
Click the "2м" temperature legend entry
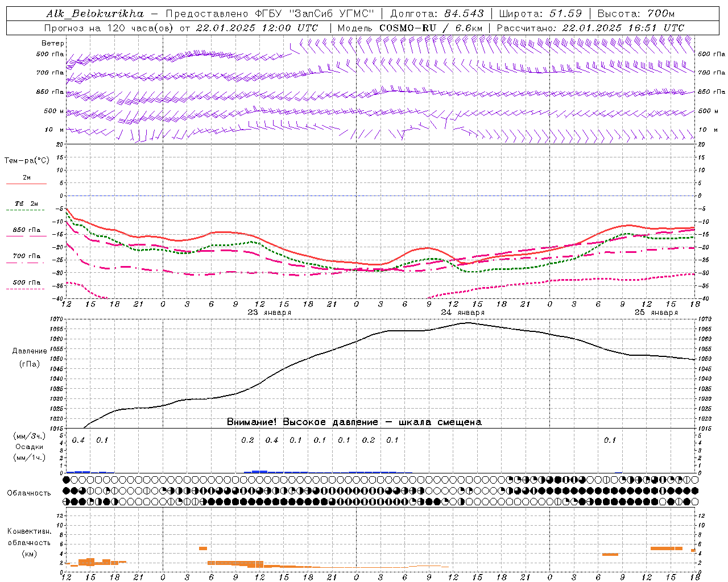pyautogui.click(x=27, y=178)
